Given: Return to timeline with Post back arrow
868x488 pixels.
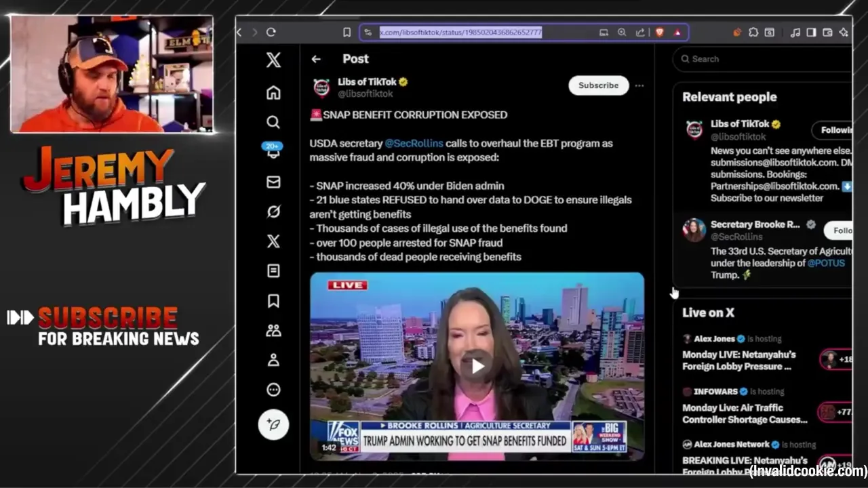Looking at the screenshot, I should pos(316,59).
